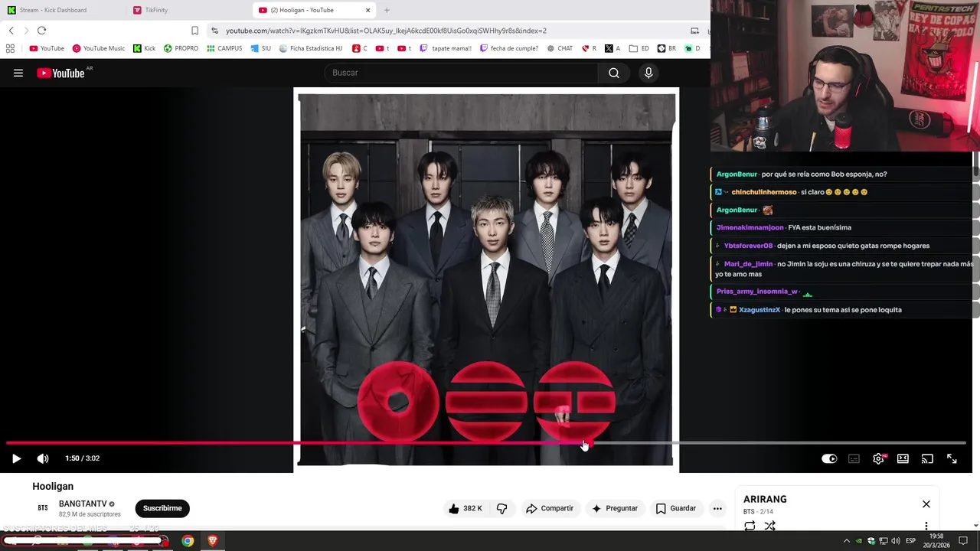Viewport: 980px width, 551px height.
Task: Show hidden system tray icons
Action: click(846, 541)
